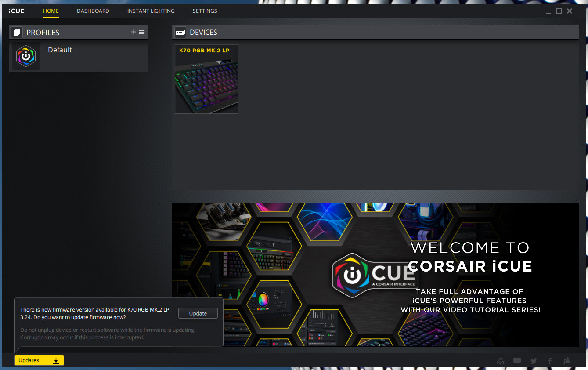Screen dimensions: 588x370
Task: Add a new profile with plus icon
Action: [133, 32]
